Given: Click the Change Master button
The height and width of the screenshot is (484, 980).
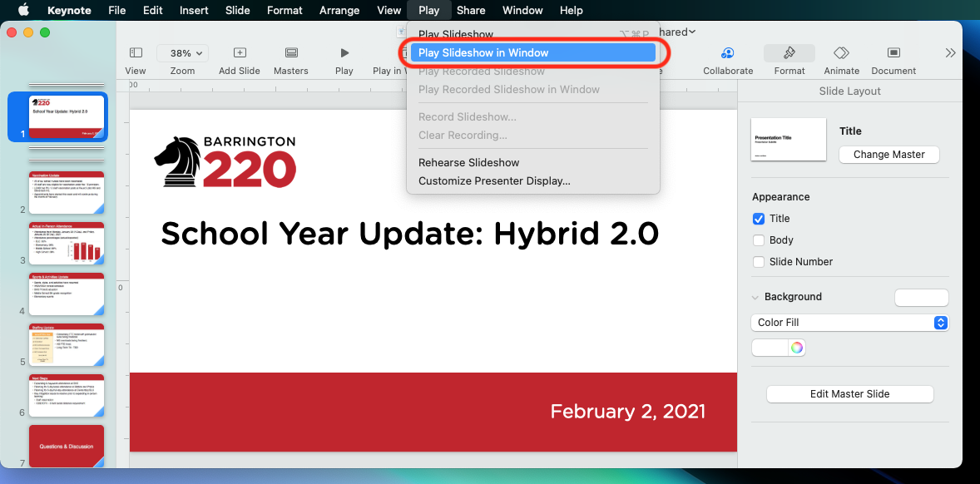Looking at the screenshot, I should pos(888,154).
